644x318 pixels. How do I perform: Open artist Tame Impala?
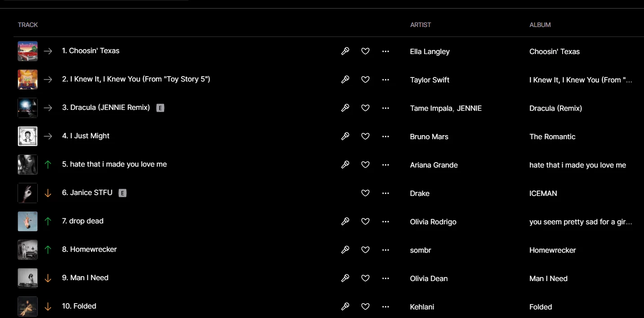click(x=431, y=109)
